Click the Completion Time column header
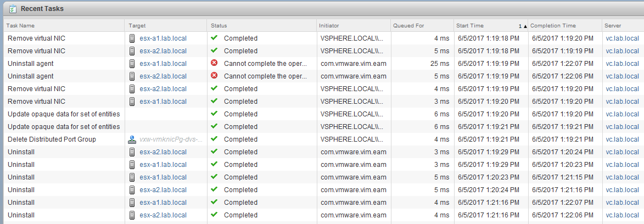This screenshot has height=224, width=644. (553, 26)
